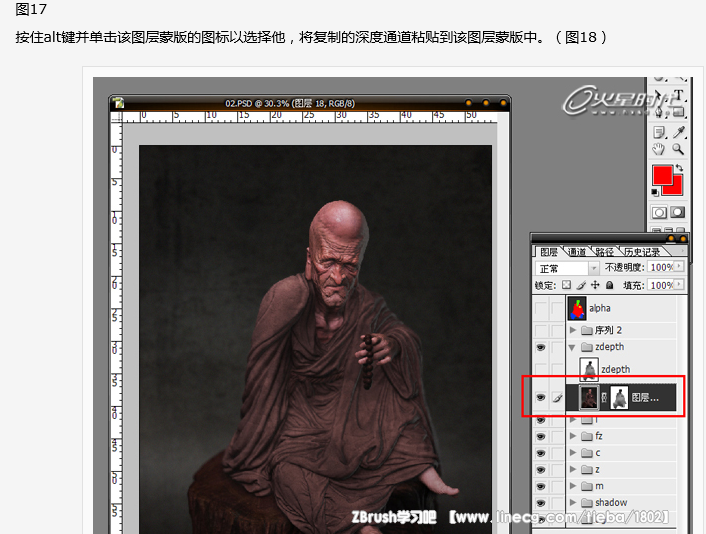Toggle visibility eye of c group
This screenshot has height=534, width=706.
[x=541, y=453]
